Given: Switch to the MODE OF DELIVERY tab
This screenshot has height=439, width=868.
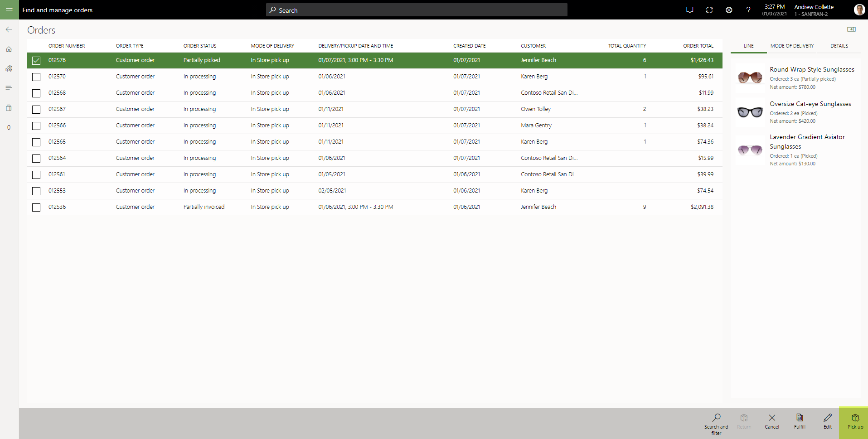Looking at the screenshot, I should (791, 46).
